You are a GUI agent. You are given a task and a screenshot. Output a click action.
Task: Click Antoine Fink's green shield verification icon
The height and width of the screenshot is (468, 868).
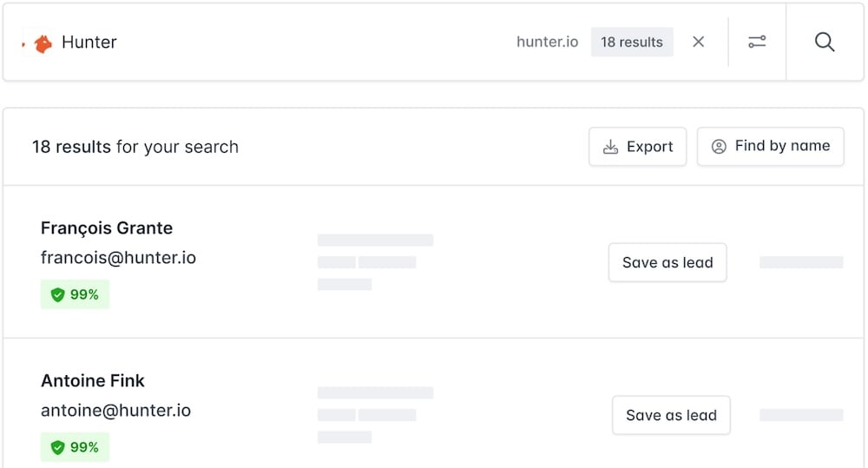(57, 447)
